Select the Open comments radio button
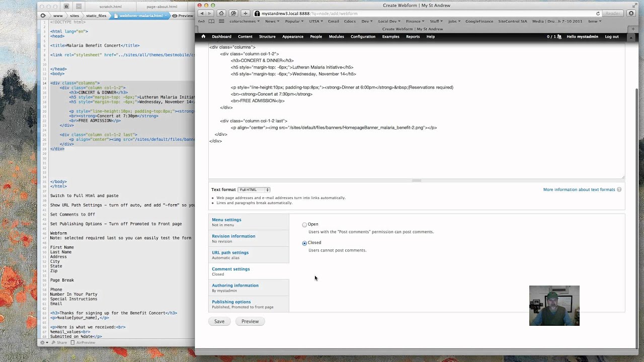The height and width of the screenshot is (362, 644). (304, 225)
